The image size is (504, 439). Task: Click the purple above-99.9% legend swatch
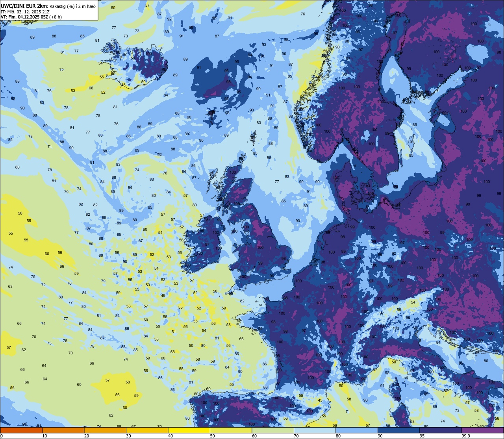[x=482, y=430]
